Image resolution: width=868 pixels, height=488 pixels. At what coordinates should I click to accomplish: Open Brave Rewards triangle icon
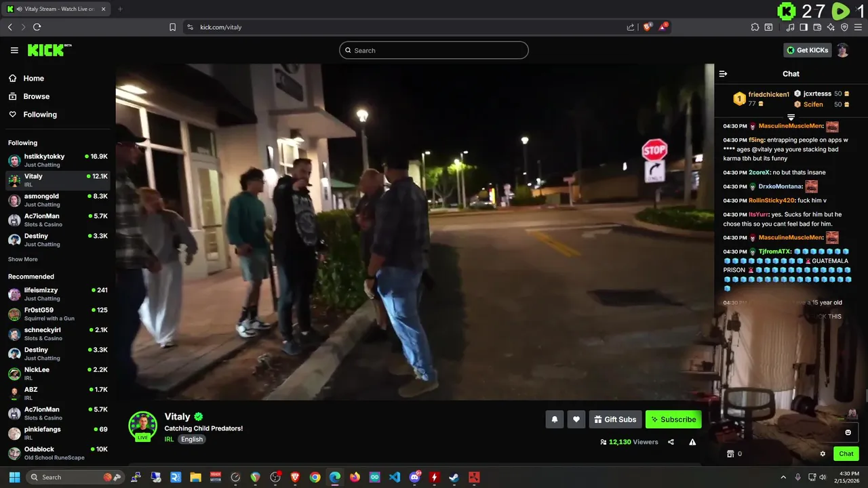point(663,26)
